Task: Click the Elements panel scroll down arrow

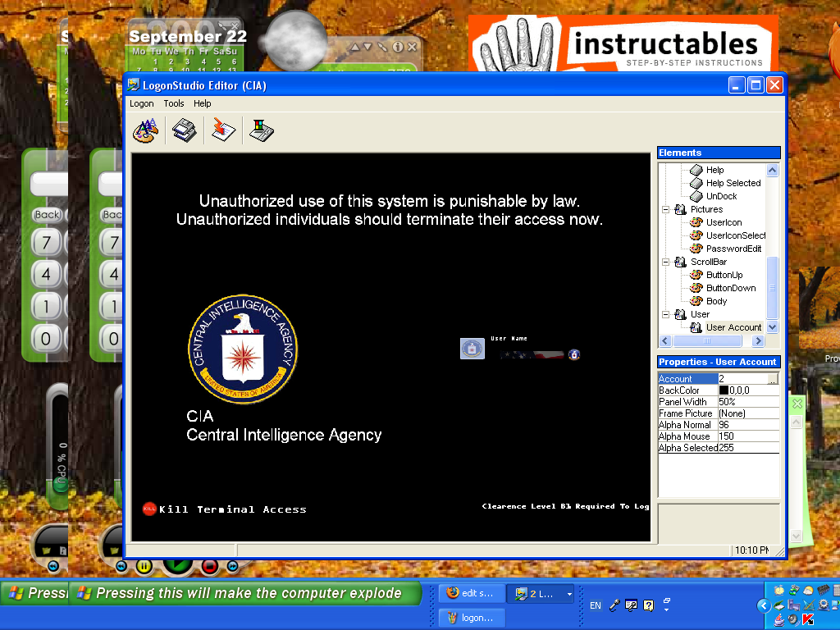Action: [772, 327]
